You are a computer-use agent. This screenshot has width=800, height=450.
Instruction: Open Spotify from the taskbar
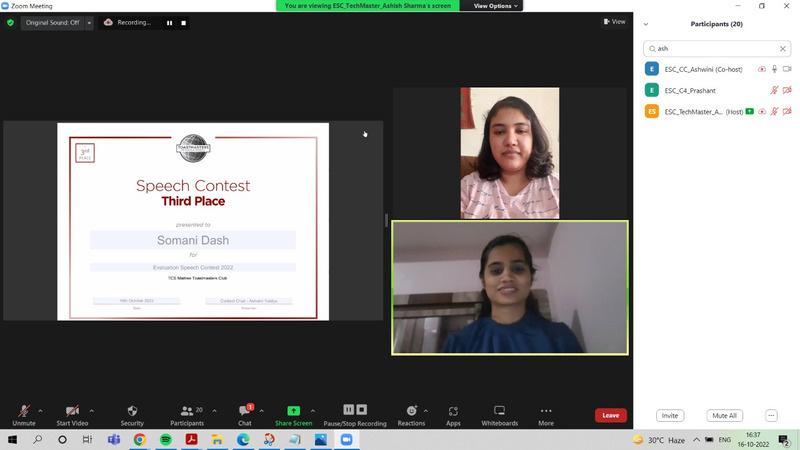click(166, 439)
